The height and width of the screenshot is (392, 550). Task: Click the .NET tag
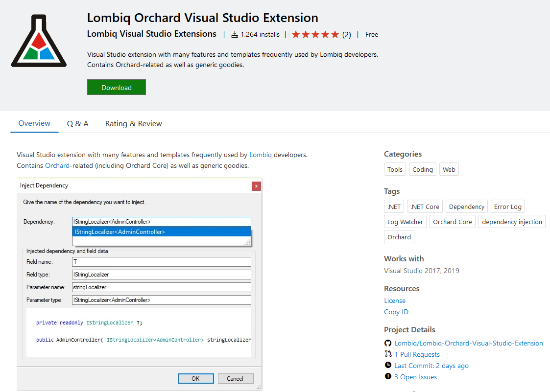(x=394, y=207)
